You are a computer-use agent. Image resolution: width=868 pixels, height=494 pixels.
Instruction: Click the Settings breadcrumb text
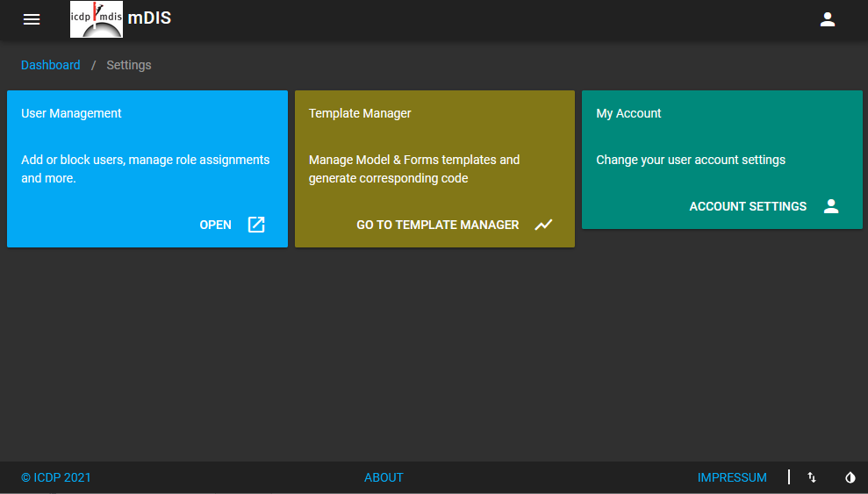(128, 65)
